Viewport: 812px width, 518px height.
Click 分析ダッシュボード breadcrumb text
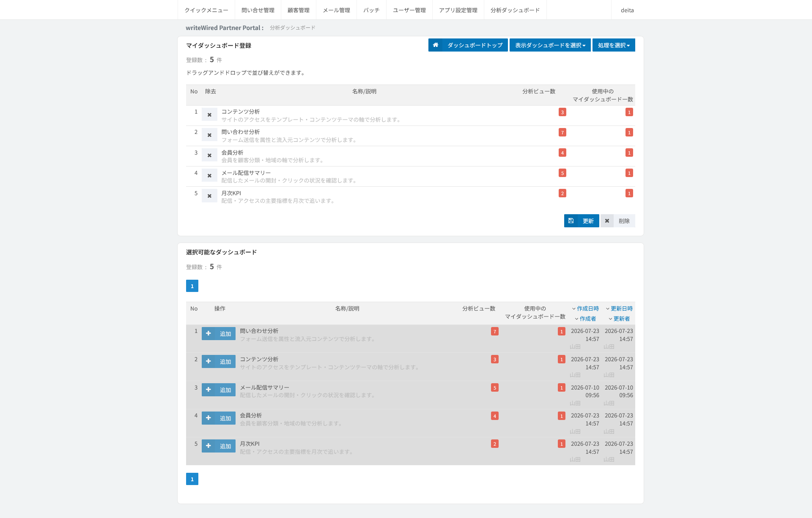[x=293, y=28]
